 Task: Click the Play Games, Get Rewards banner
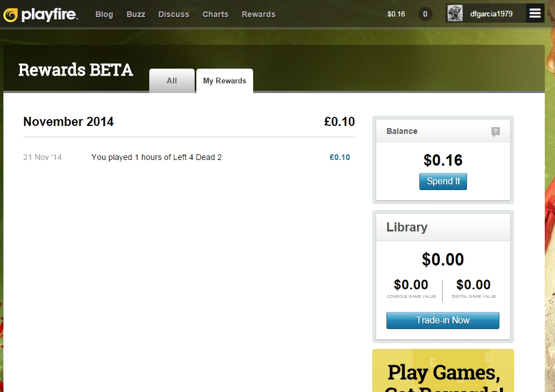443,370
